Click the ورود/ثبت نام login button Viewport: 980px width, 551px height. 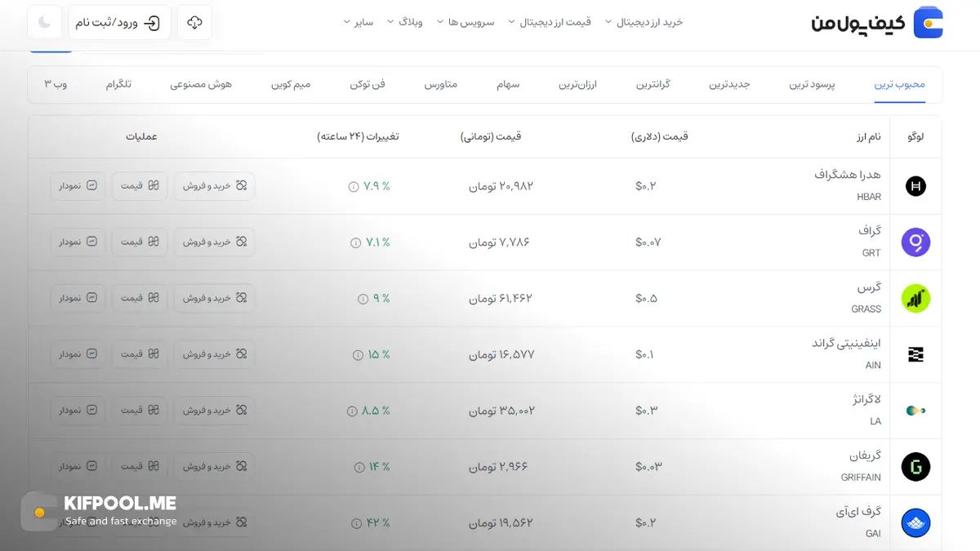[x=119, y=23]
